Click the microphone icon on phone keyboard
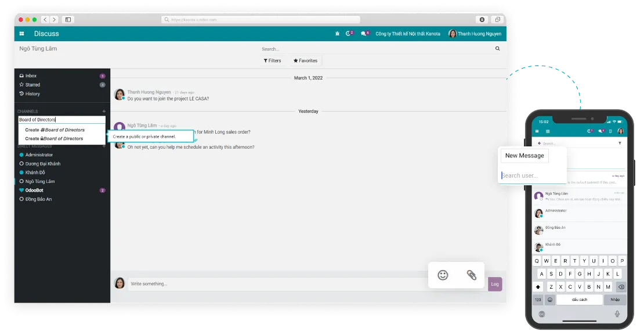The width and height of the screenshot is (644, 334). pos(617,314)
